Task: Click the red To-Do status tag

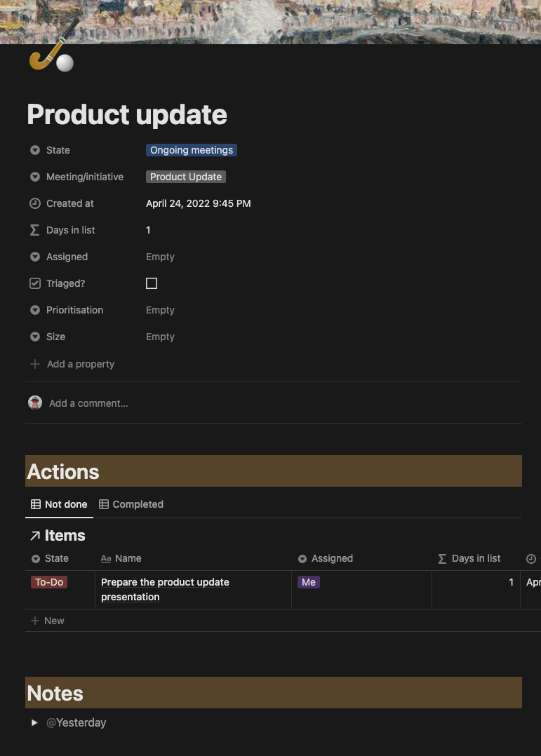Action: tap(49, 582)
